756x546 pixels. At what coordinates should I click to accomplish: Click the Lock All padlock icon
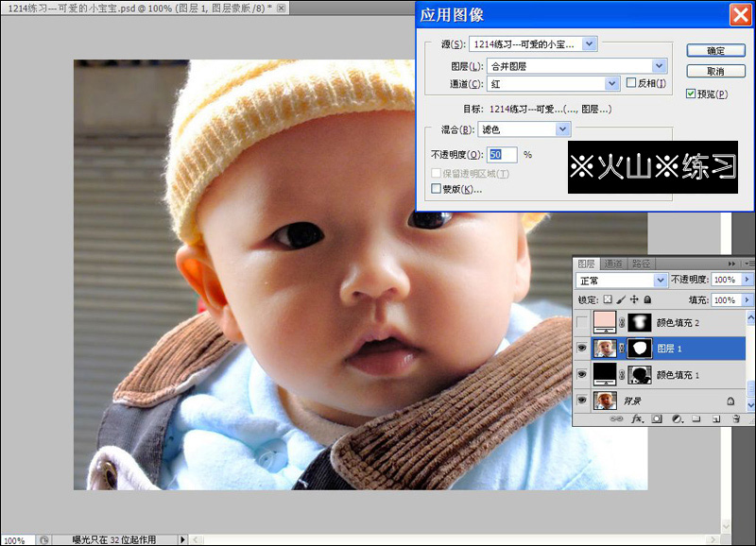649,299
